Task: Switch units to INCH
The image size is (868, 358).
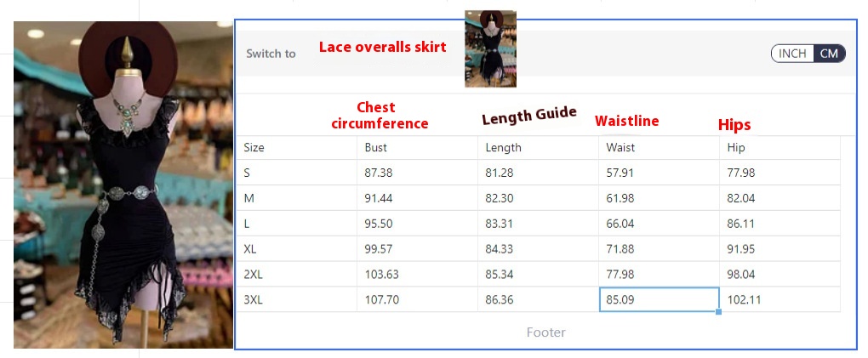Action: pyautogui.click(x=793, y=54)
